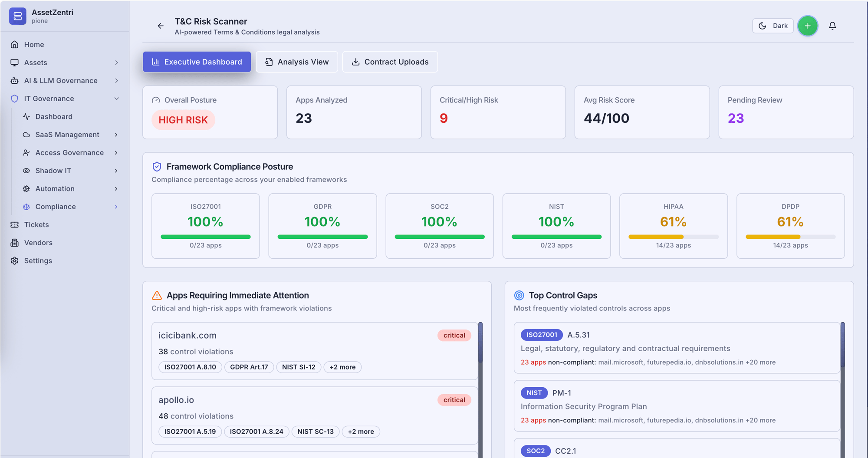Click the warning triangle icon by Apps Requiring Attention

click(157, 296)
